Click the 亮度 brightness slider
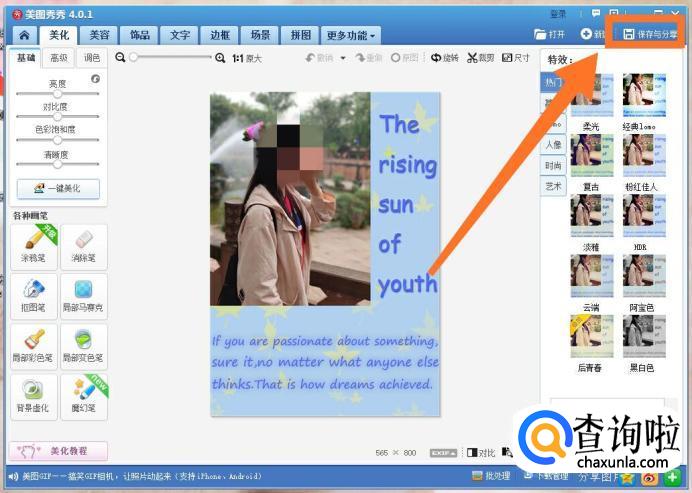Image resolution: width=692 pixels, height=493 pixels. click(58, 93)
